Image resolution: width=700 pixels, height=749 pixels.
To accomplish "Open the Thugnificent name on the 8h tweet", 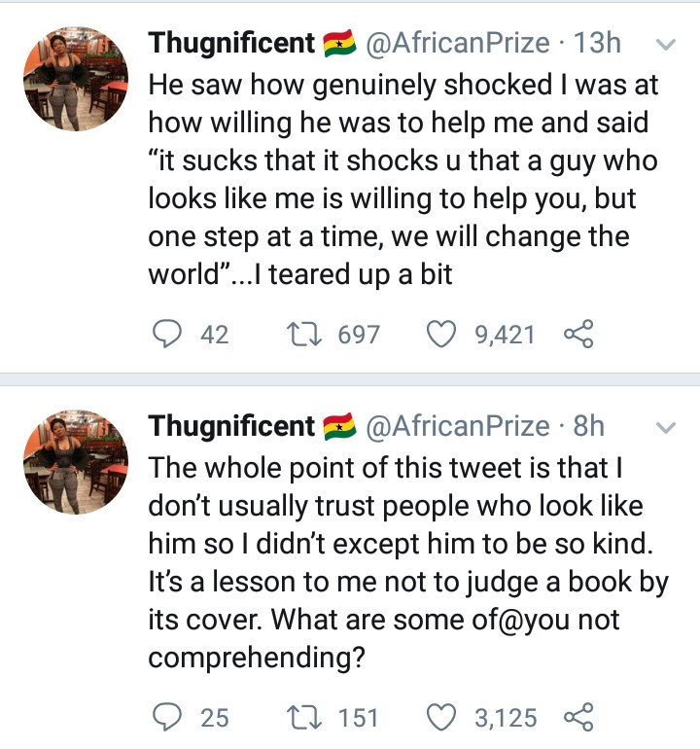I will tap(231, 426).
